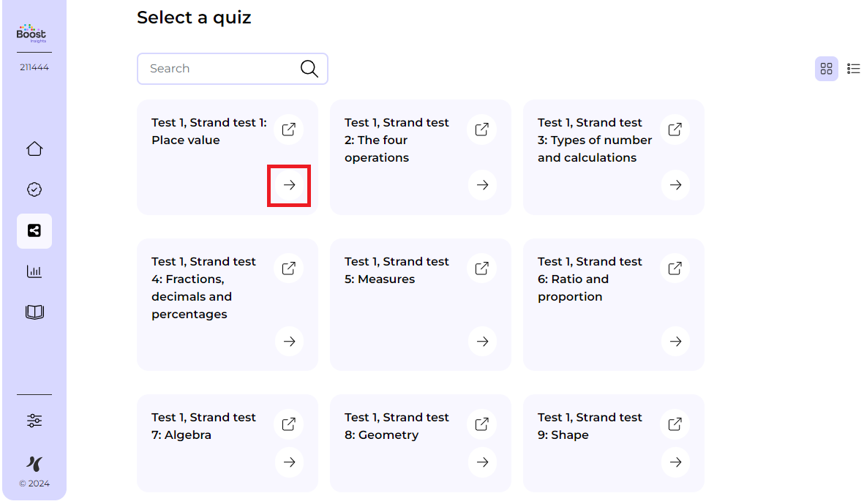864x504 pixels.
Task: Open the bar chart reports icon
Action: pyautogui.click(x=34, y=272)
